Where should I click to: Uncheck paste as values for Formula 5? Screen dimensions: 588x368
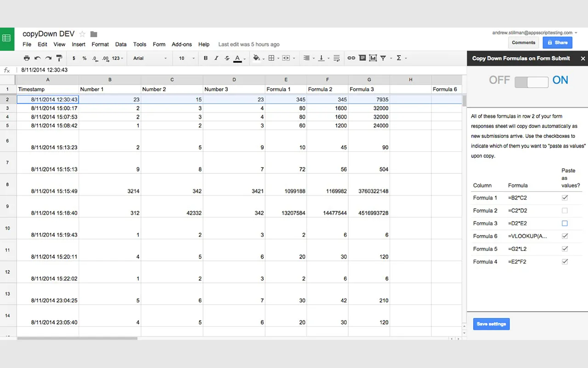(565, 249)
